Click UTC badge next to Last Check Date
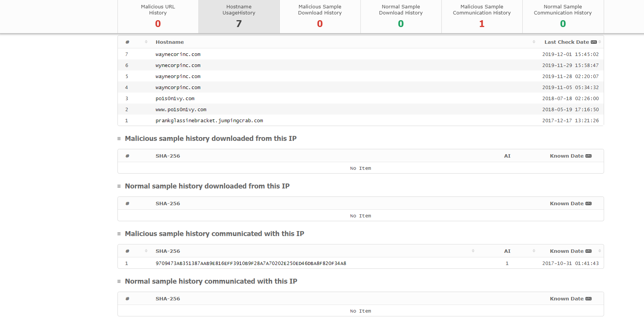 pyautogui.click(x=593, y=42)
